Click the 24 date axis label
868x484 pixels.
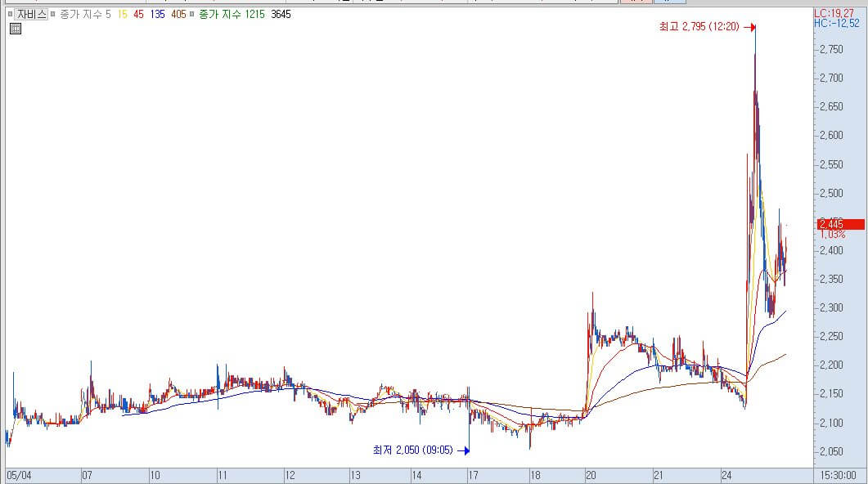point(726,475)
